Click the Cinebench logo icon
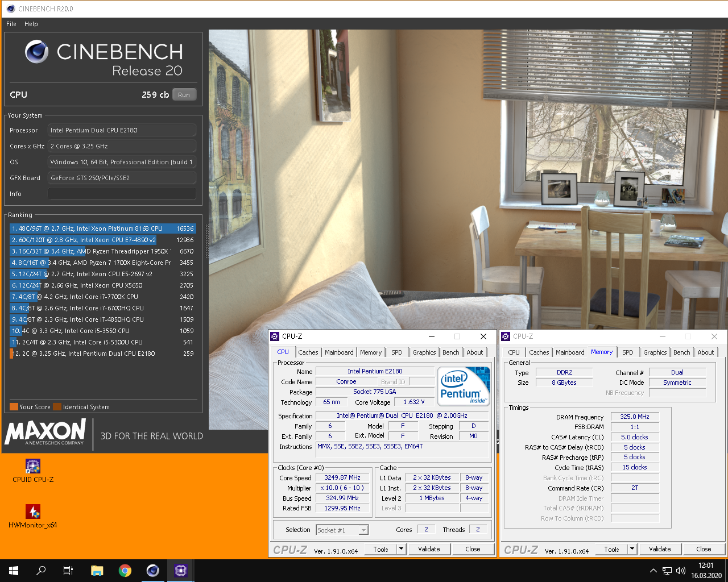 tap(36, 52)
